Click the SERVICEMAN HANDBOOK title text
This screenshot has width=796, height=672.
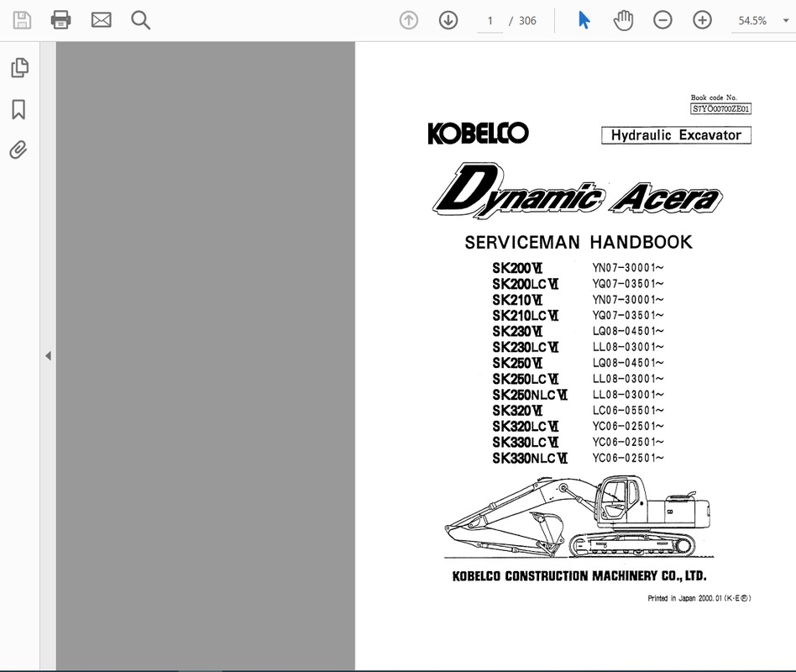(x=579, y=242)
